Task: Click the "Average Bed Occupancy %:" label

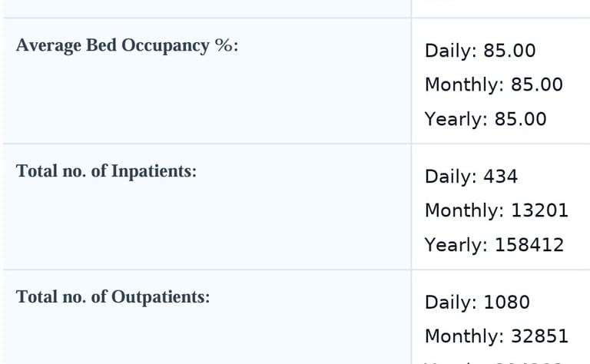Action: (127, 45)
